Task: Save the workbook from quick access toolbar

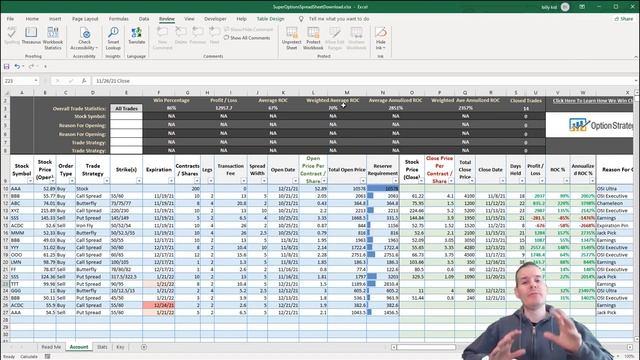Action: 7,66
